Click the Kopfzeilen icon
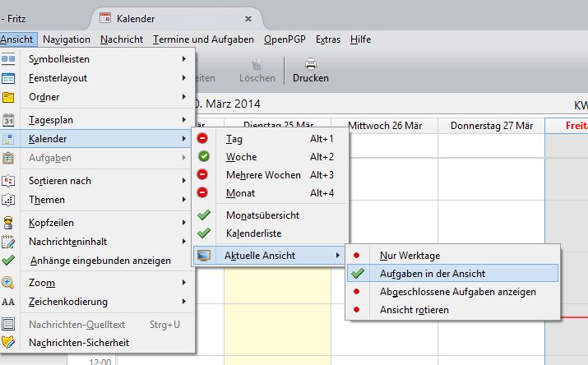This screenshot has width=588, height=365. pyautogui.click(x=8, y=223)
